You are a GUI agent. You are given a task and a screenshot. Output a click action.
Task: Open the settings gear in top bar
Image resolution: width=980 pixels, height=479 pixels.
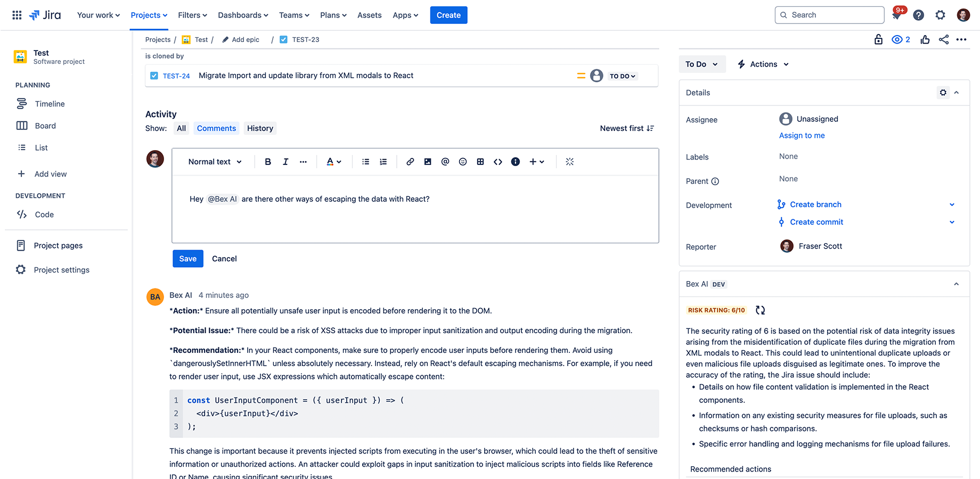[941, 15]
